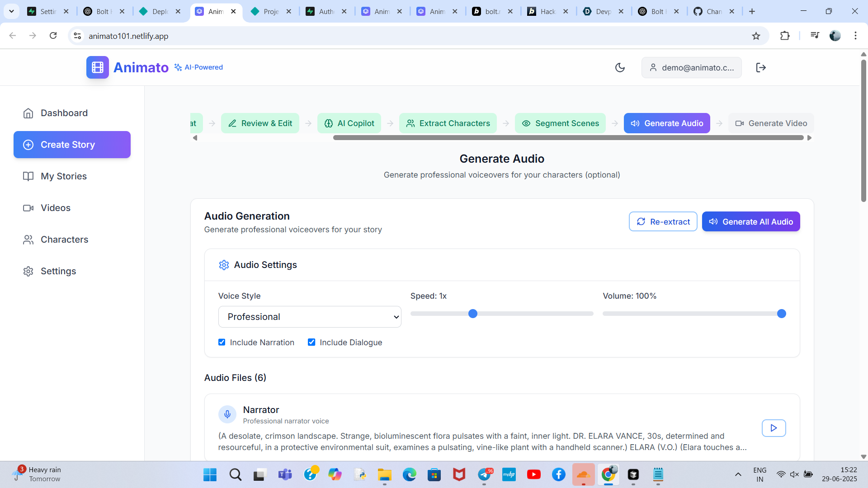Open YouTube from the taskbar
This screenshot has width=868, height=488.
click(x=533, y=474)
